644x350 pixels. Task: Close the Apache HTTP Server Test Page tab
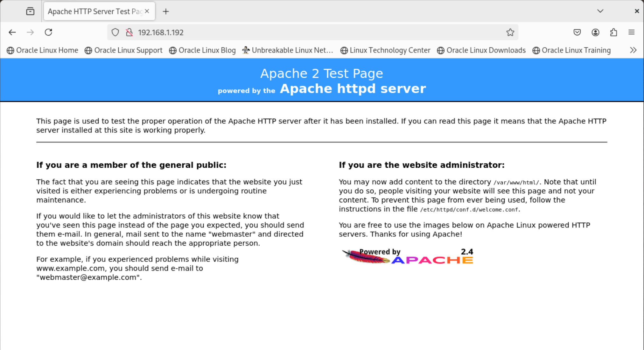[147, 11]
